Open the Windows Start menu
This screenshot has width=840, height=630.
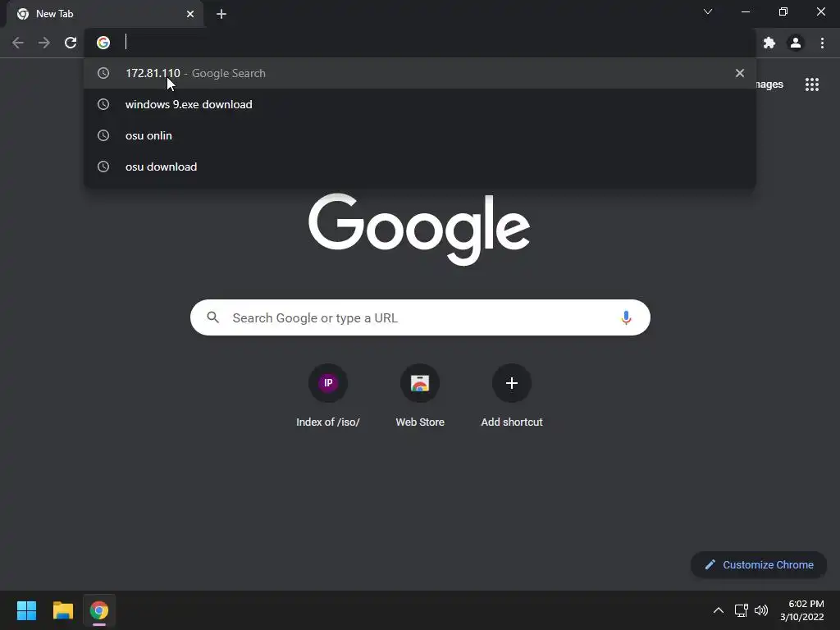[x=26, y=610]
